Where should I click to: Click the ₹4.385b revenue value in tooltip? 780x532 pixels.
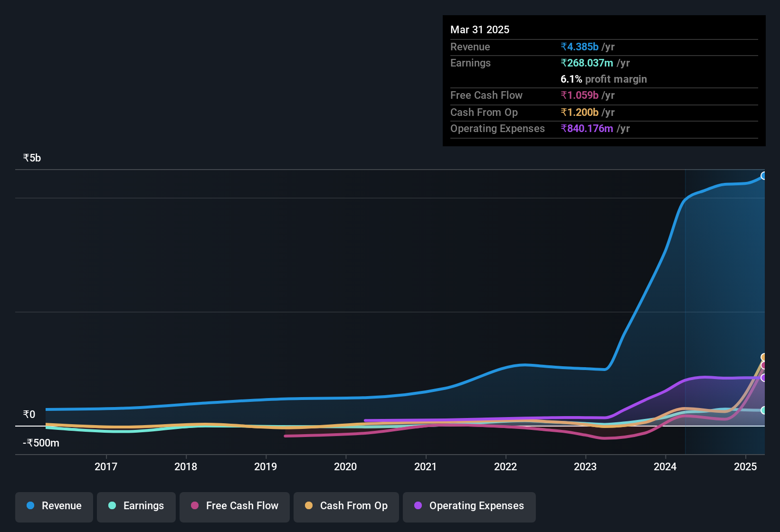point(580,47)
